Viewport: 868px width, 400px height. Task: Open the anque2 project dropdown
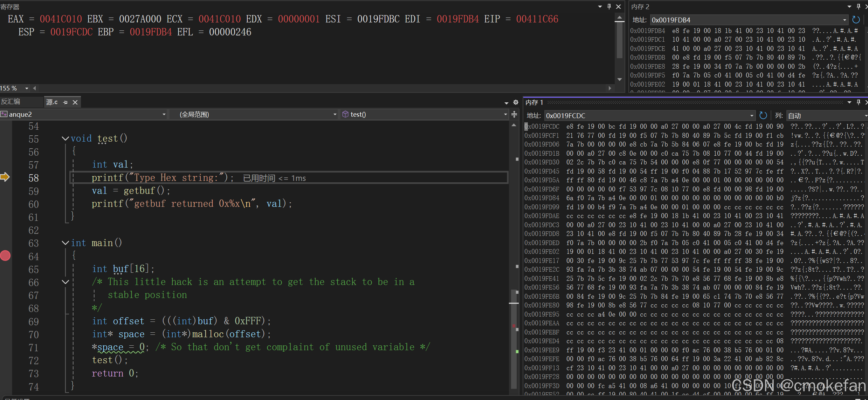pos(164,114)
